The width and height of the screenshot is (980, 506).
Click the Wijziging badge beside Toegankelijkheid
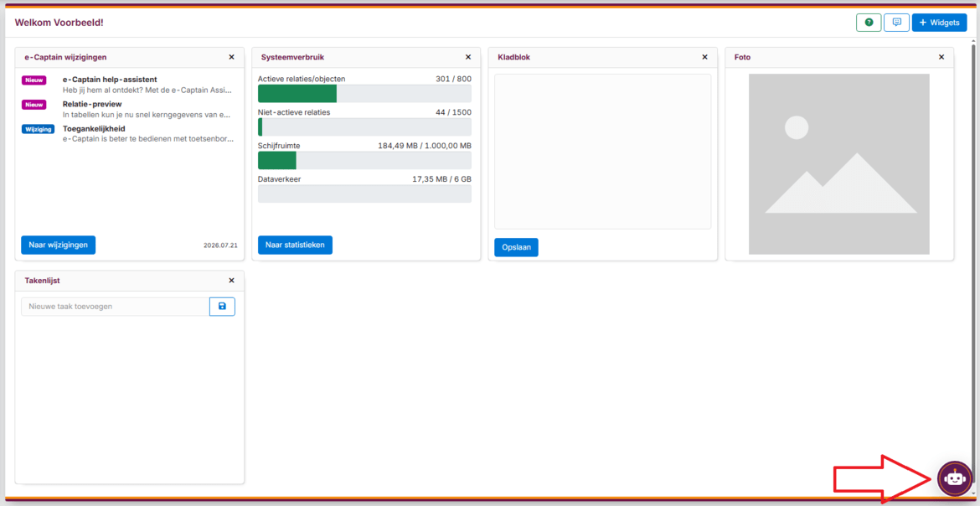pyautogui.click(x=39, y=129)
